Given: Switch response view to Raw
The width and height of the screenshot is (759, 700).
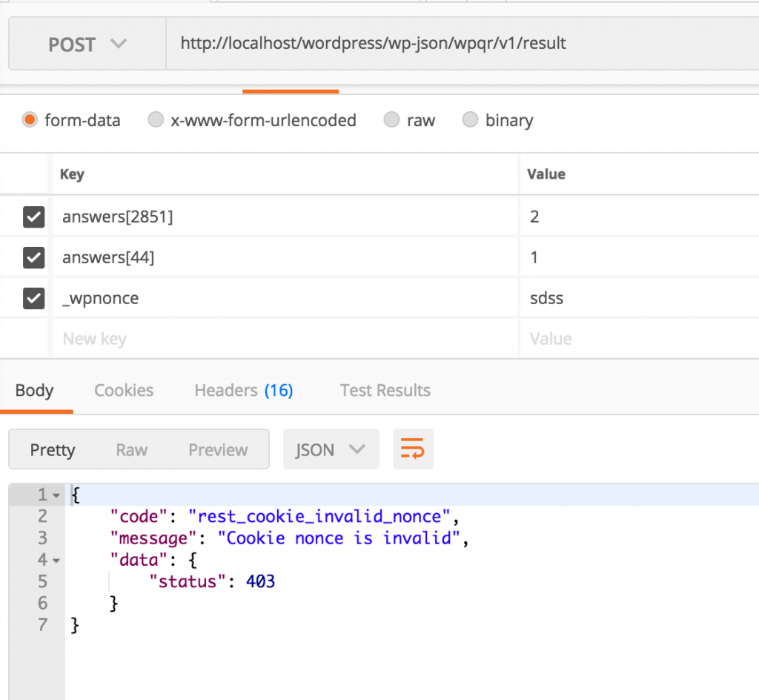Looking at the screenshot, I should [131, 449].
